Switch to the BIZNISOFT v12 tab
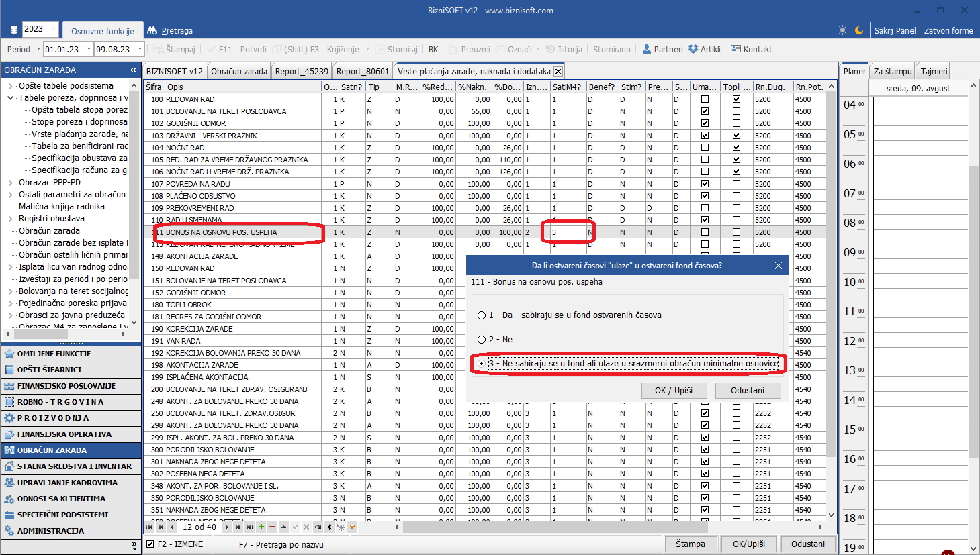Image resolution: width=980 pixels, height=555 pixels. [x=174, y=71]
